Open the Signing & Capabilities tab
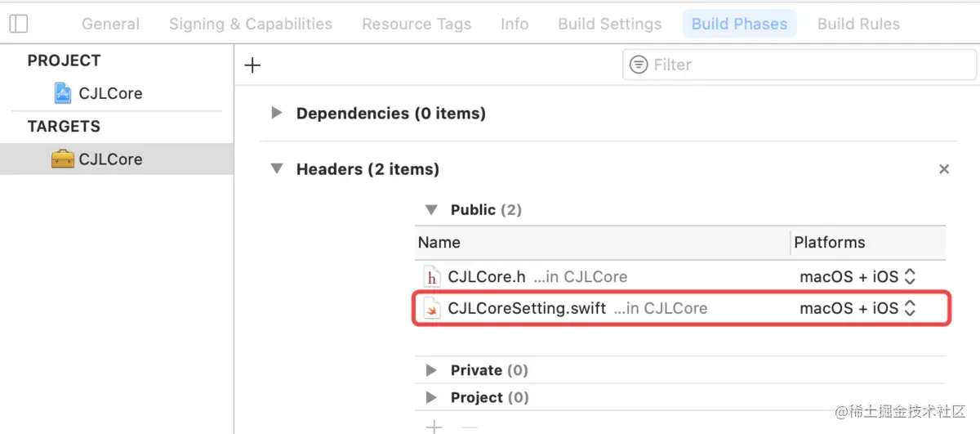Screen dimensions: 980x434 [x=250, y=24]
